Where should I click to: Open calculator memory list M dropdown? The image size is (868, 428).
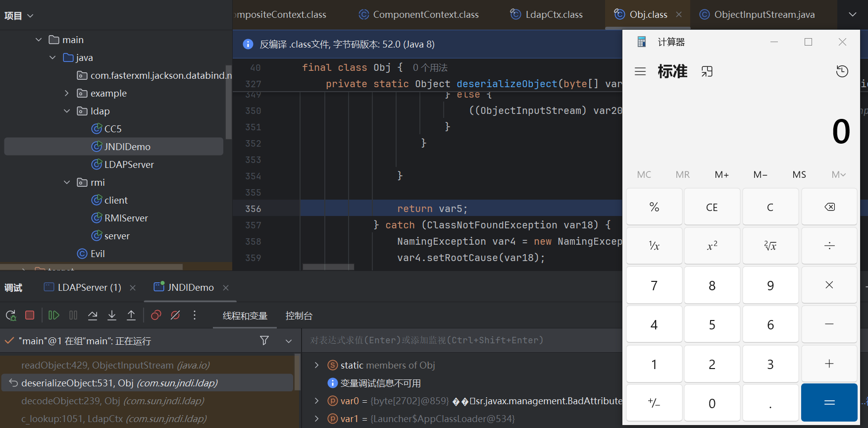(x=838, y=174)
